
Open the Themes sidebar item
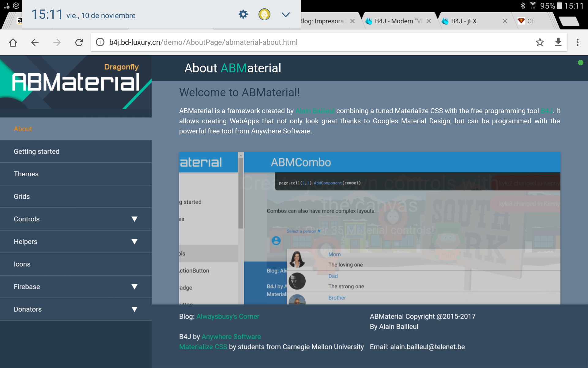[x=26, y=174]
